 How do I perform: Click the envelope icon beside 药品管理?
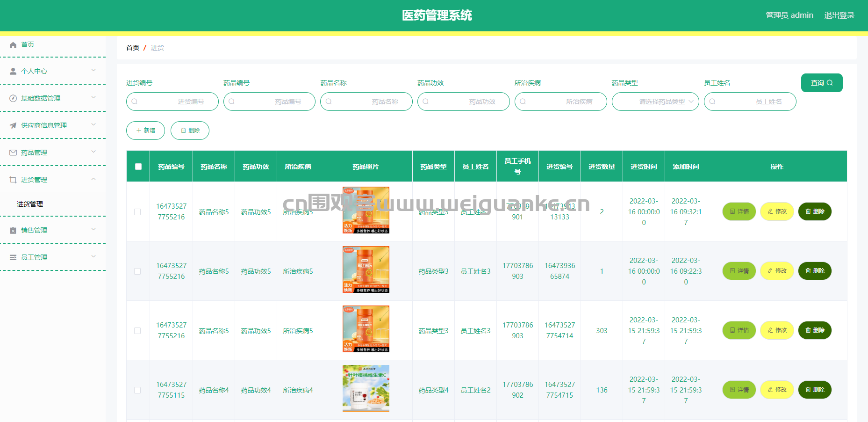point(13,153)
